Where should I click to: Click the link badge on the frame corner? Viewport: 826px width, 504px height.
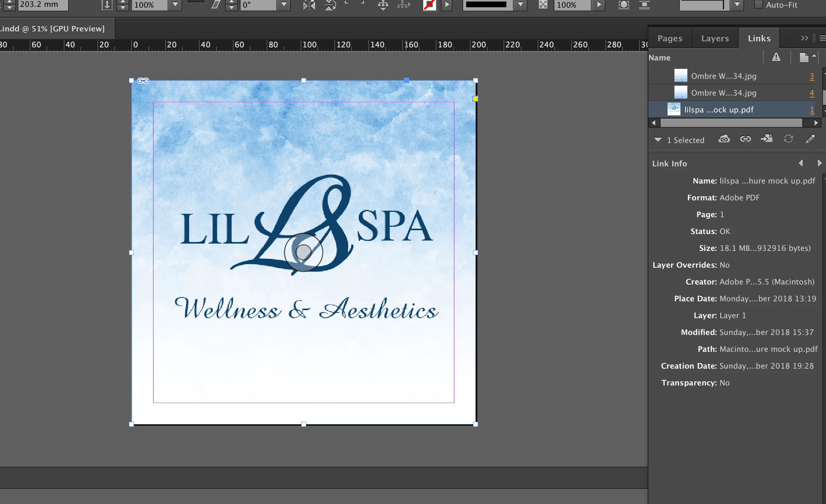[143, 81]
